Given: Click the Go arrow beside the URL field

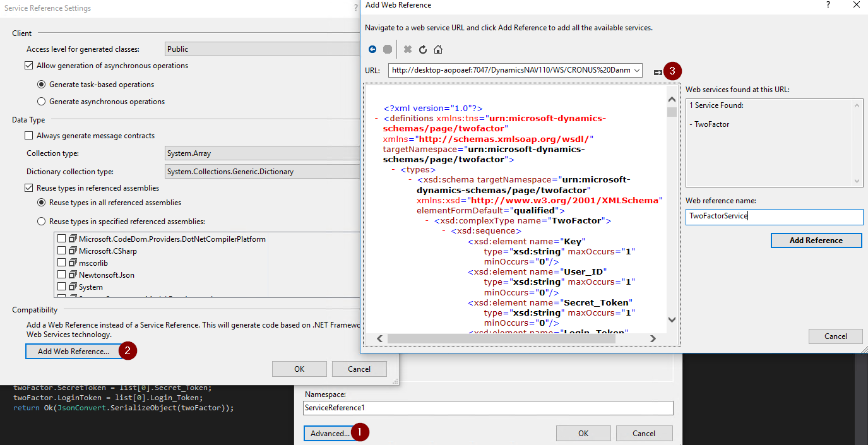Looking at the screenshot, I should point(657,71).
